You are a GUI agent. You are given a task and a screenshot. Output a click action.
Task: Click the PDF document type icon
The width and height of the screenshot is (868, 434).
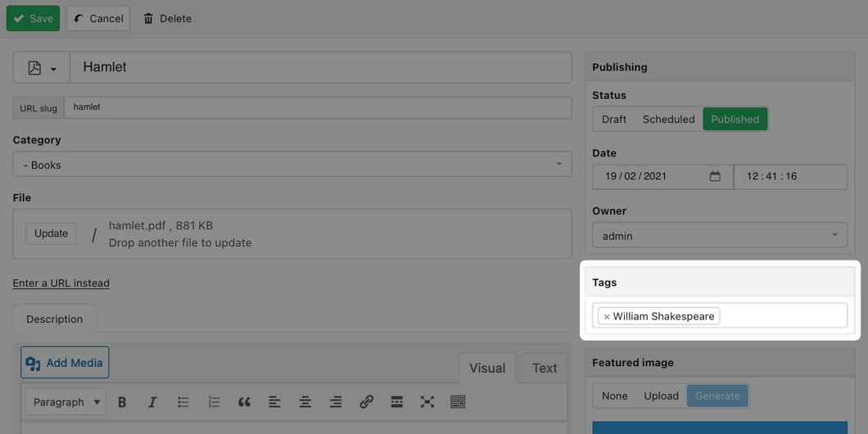pyautogui.click(x=35, y=67)
